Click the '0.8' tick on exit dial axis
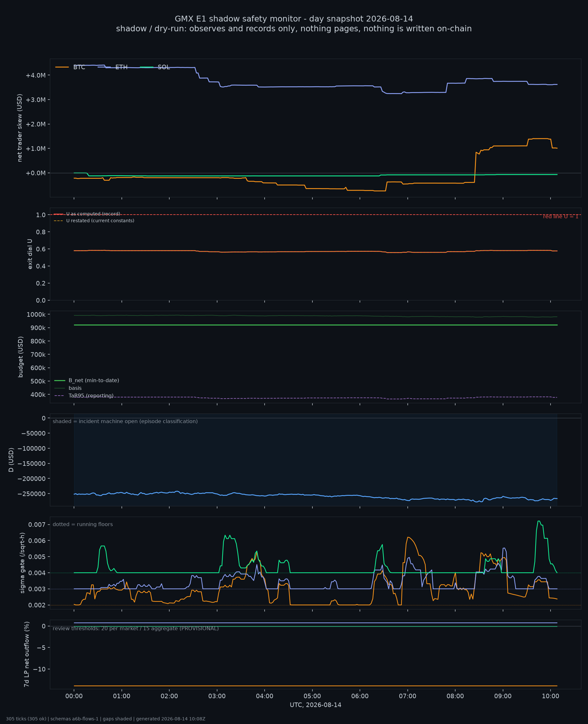Screen dimensions: 588x724 tap(41, 232)
